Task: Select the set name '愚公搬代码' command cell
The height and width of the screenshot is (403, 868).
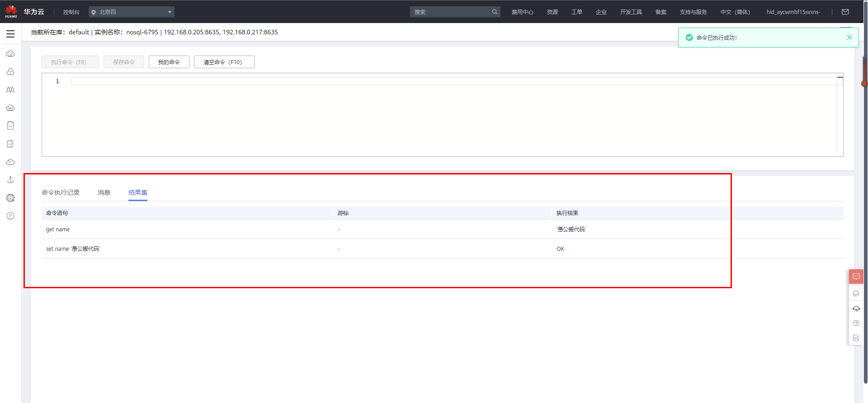Action: tap(73, 249)
